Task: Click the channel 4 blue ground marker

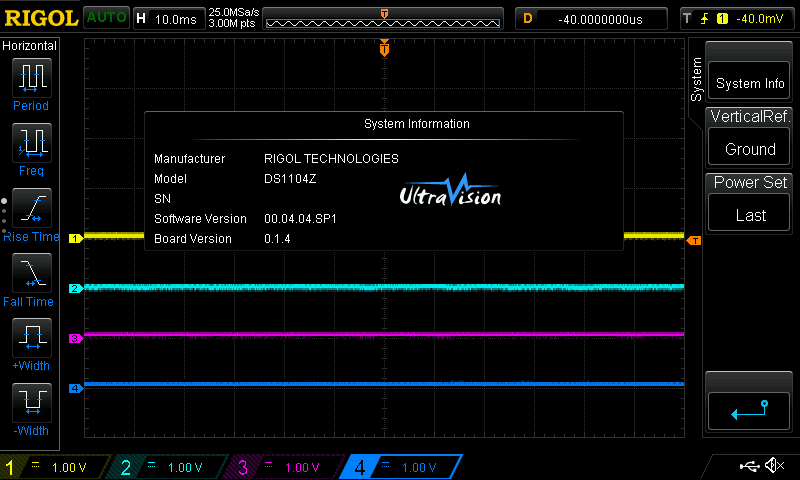Action: 76,388
